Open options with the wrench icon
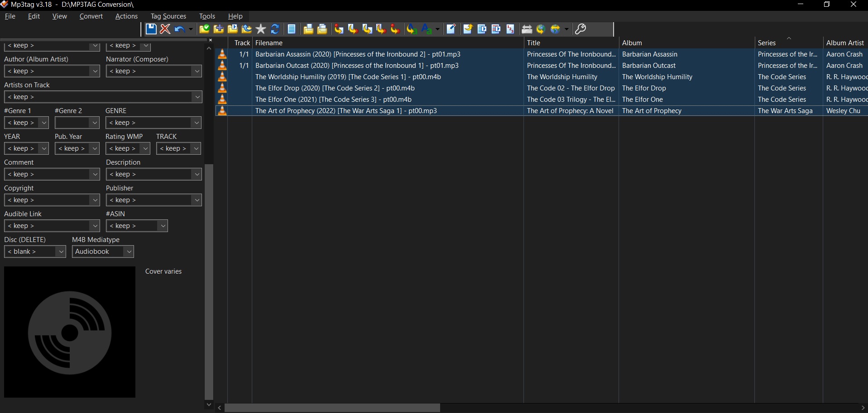868x413 pixels. coord(580,29)
